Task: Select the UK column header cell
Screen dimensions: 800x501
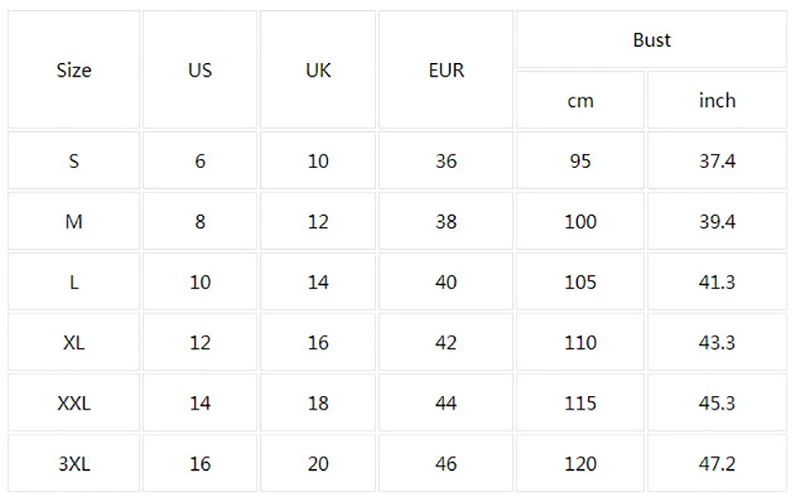Action: pyautogui.click(x=318, y=70)
